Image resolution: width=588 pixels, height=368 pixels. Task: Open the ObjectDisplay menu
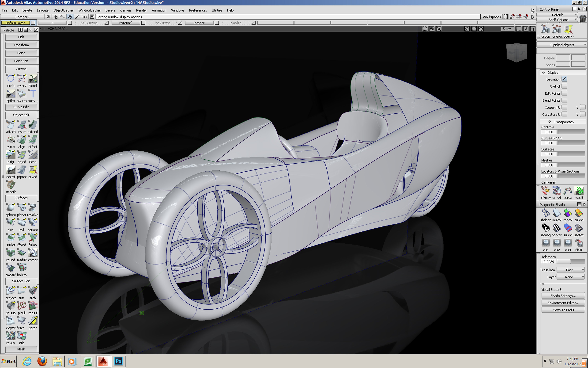[64, 10]
